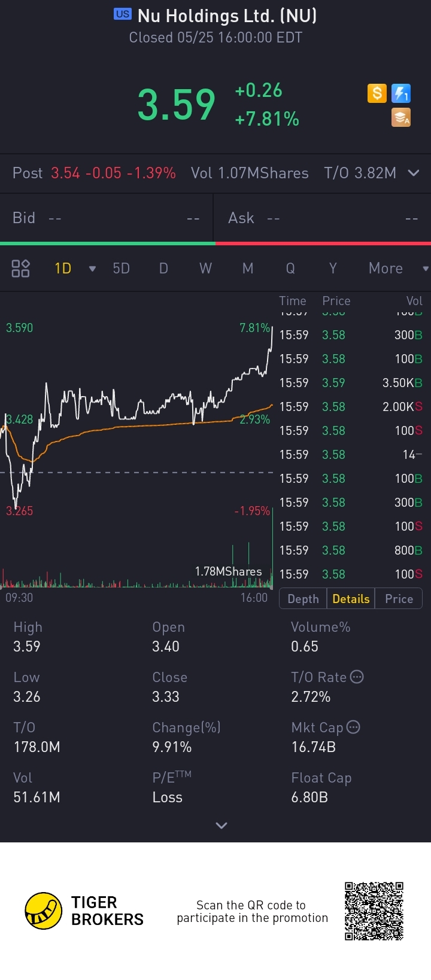The height and width of the screenshot is (980, 431).
Task: Select the 3.50K buy trade row
Action: point(351,383)
